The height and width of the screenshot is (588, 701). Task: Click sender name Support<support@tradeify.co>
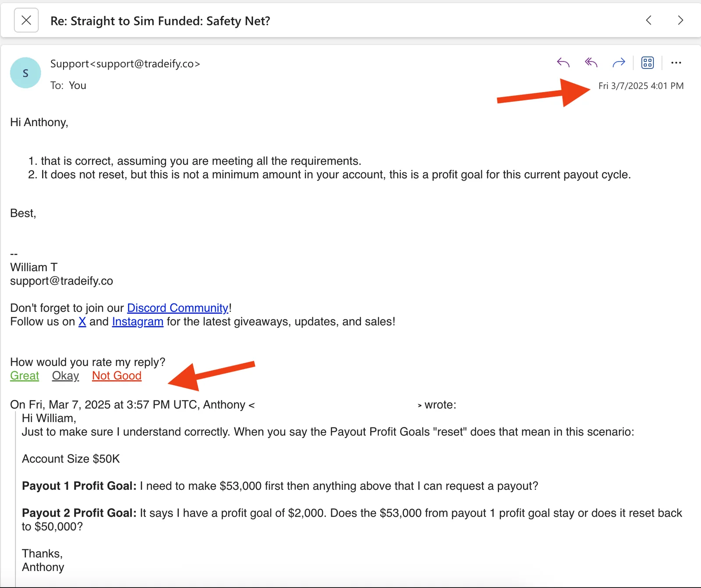(125, 64)
